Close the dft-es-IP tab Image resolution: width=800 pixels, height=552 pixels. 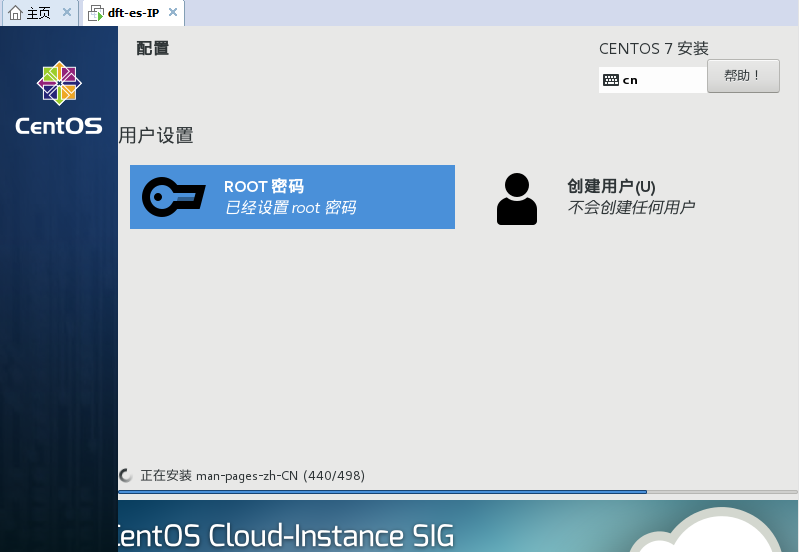[173, 12]
